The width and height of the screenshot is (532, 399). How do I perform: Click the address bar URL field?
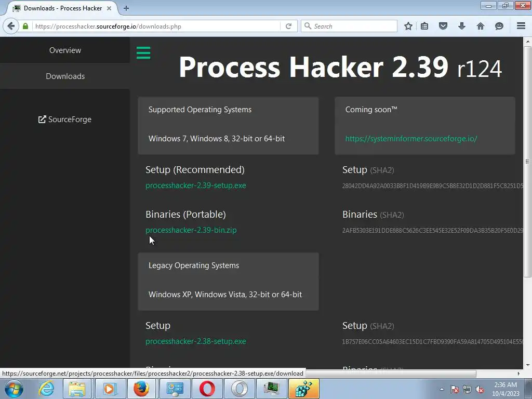156,26
